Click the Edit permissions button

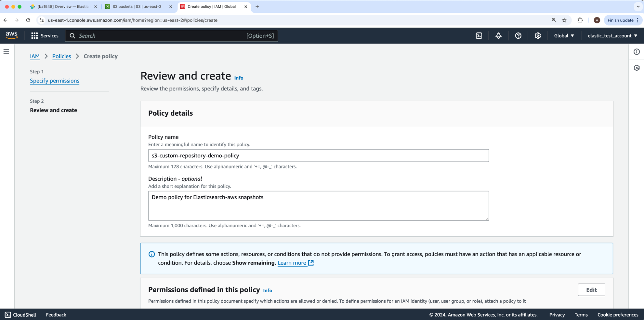coord(591,290)
